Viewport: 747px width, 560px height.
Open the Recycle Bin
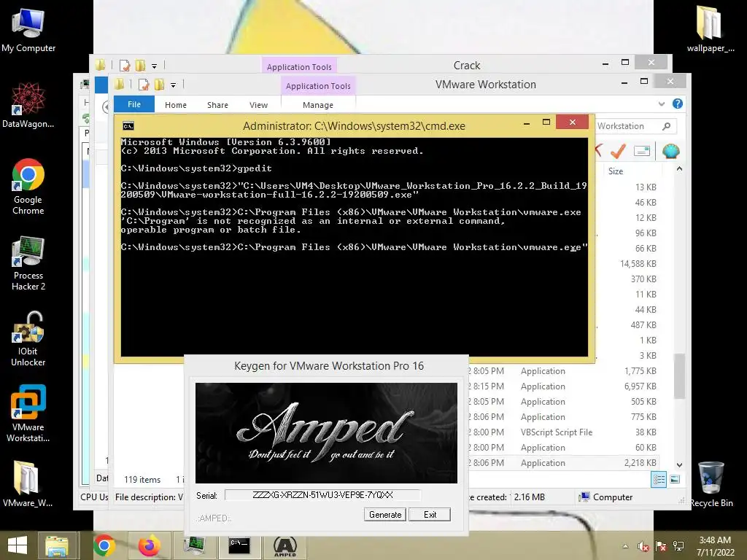point(711,484)
